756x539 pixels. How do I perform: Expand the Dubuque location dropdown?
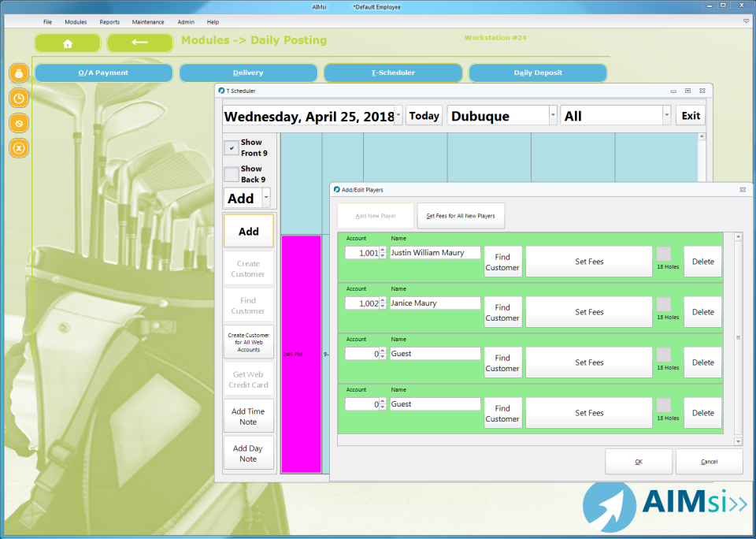553,116
